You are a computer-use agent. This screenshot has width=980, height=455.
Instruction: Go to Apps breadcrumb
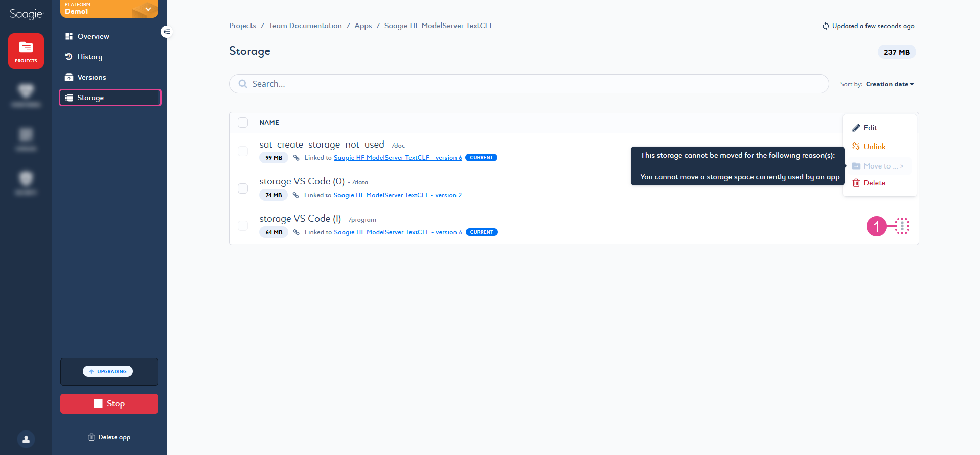pos(363,26)
